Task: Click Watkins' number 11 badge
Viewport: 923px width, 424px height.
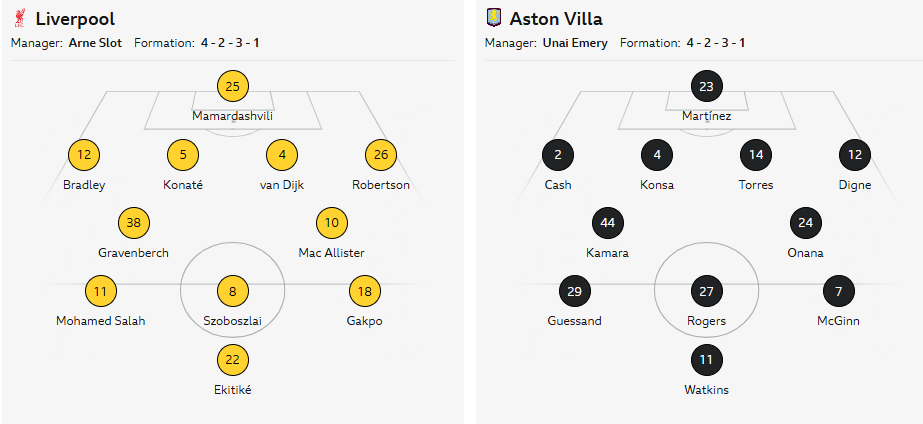Action: [706, 360]
